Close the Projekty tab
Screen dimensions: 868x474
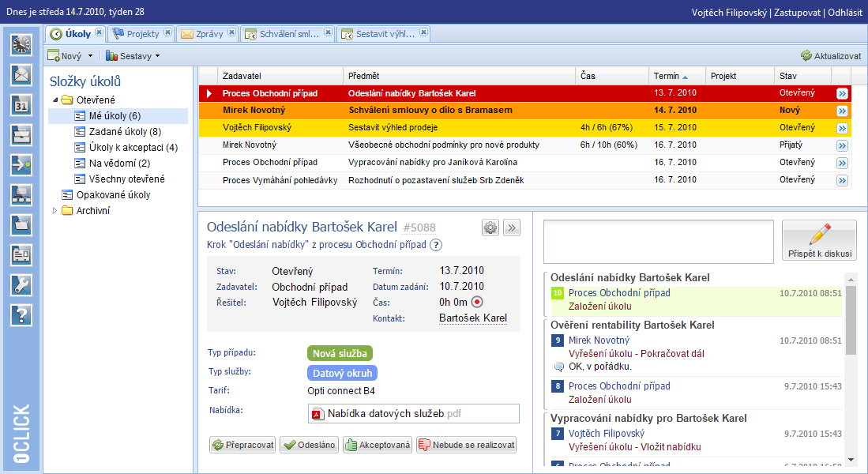[x=167, y=32]
